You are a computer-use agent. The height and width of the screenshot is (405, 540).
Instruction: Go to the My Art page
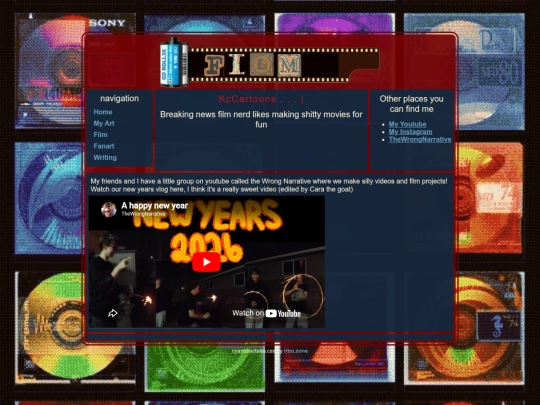pyautogui.click(x=104, y=123)
